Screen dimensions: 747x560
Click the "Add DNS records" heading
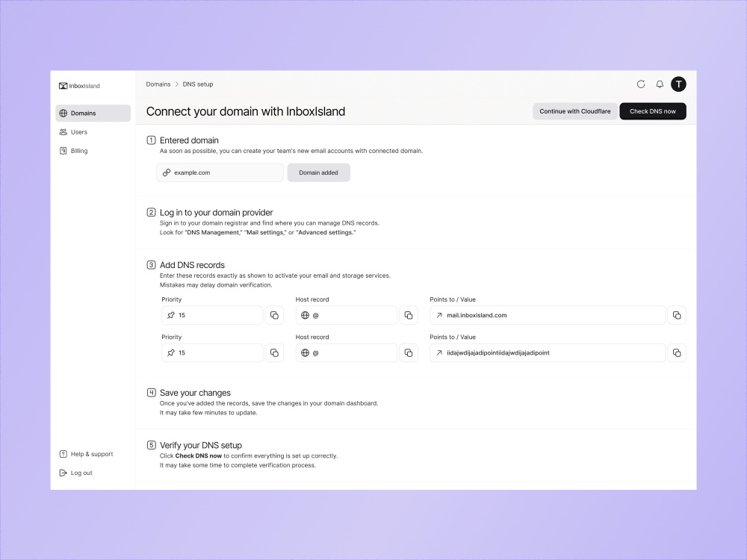click(192, 265)
